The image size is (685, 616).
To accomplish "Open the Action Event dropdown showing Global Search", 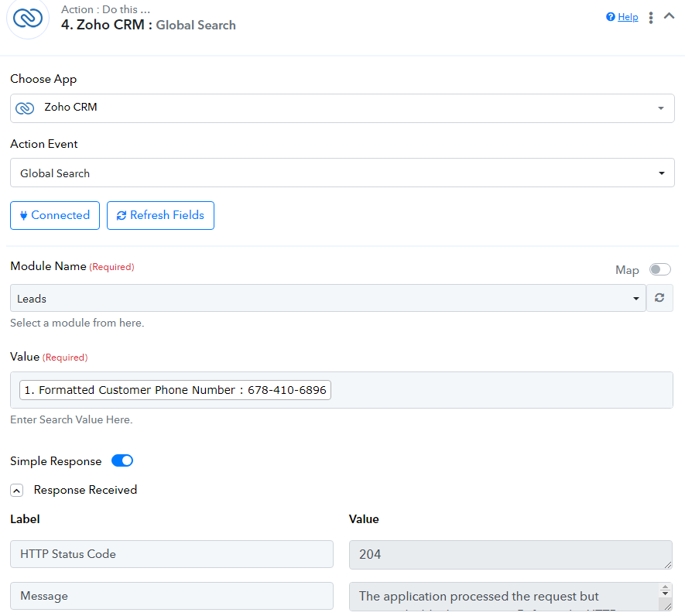I will (342, 173).
